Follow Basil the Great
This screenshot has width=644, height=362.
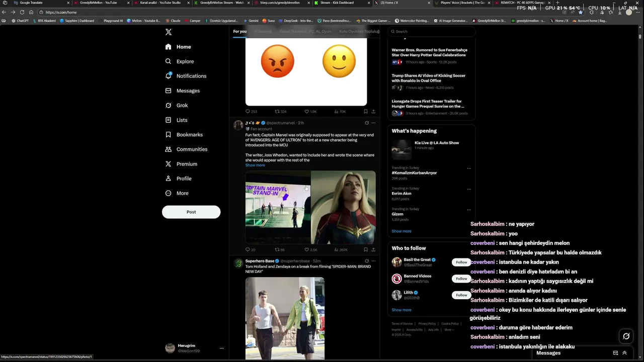pos(461,262)
